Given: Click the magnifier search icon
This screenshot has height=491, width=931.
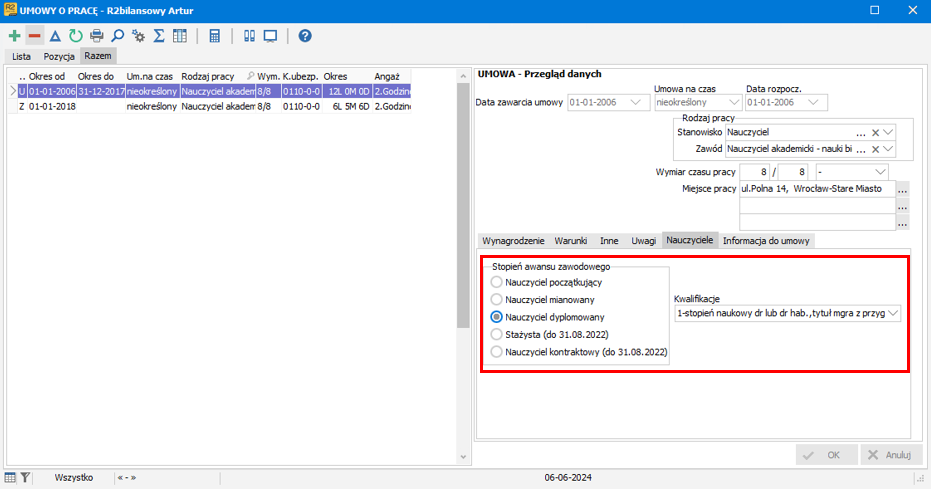Looking at the screenshot, I should point(118,36).
